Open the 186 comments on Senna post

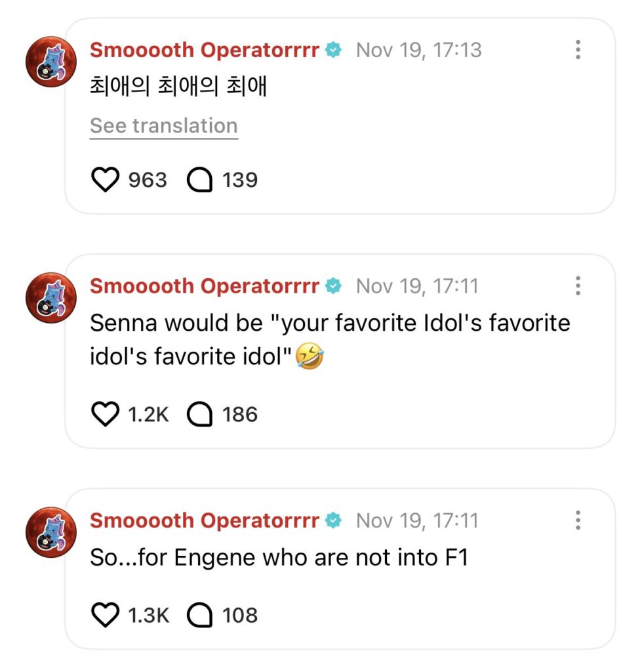tap(200, 415)
